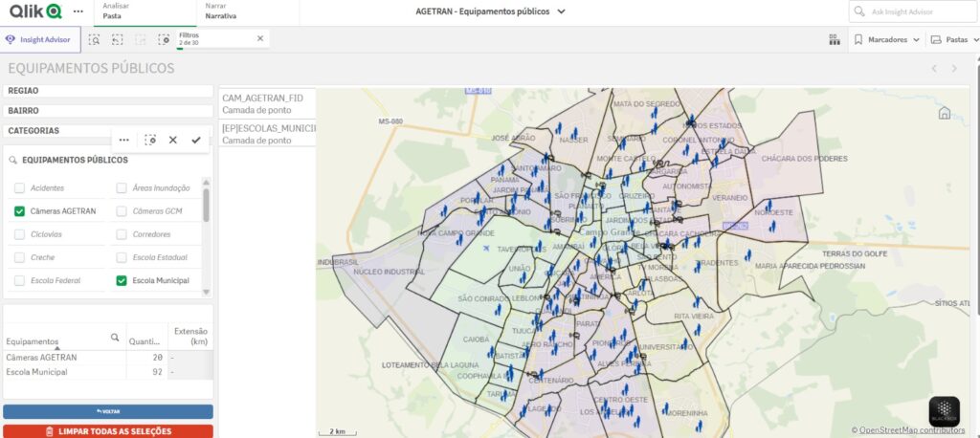Select the Analisar Pasta tab
Viewport: 980px width, 438px height.
117,11
